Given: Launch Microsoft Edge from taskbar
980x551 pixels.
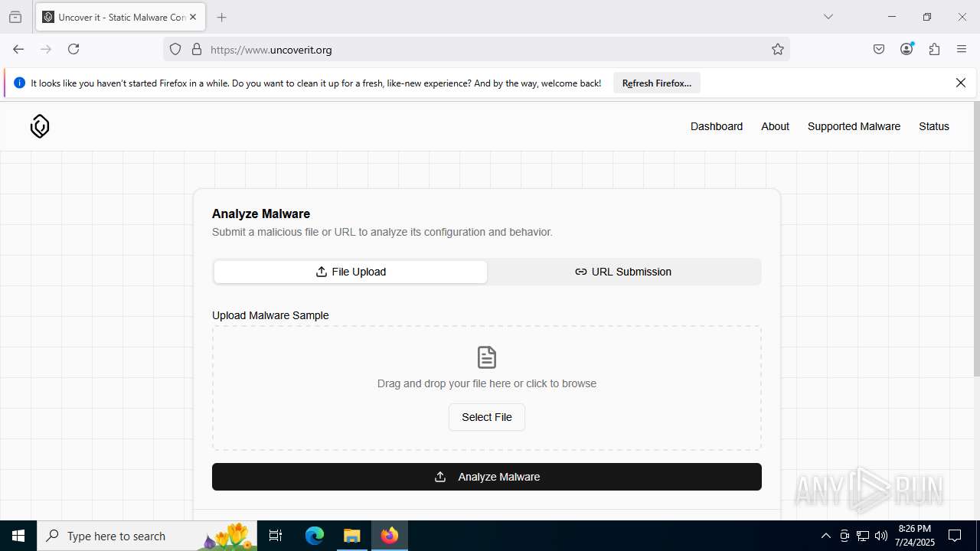Looking at the screenshot, I should (x=315, y=536).
